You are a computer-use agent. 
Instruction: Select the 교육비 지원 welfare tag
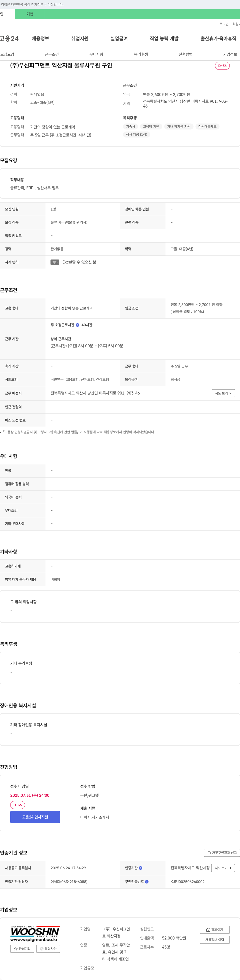151,127
